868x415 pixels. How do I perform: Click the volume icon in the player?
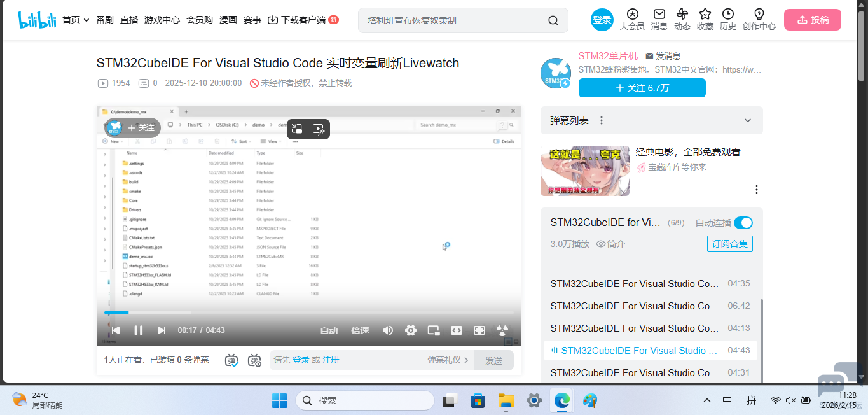pos(388,330)
